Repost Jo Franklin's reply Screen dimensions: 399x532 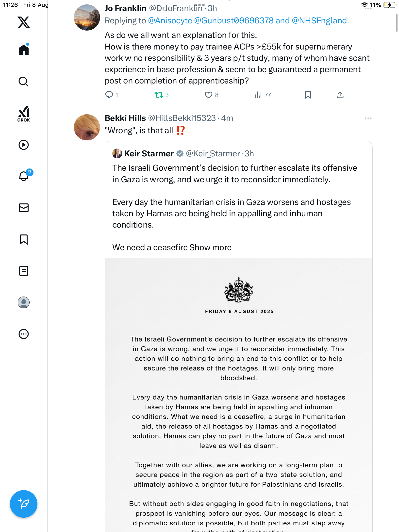(159, 95)
